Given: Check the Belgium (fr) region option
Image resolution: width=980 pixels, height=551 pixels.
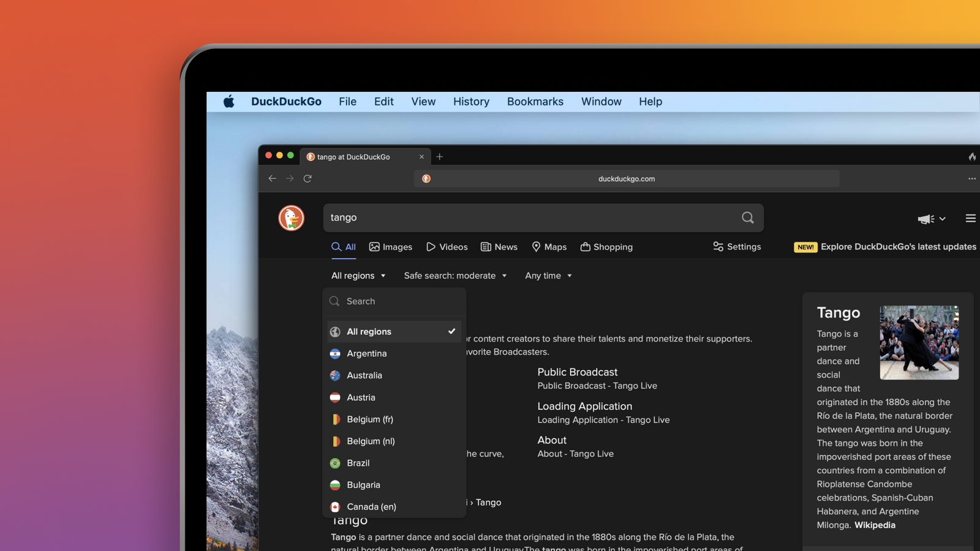Looking at the screenshot, I should click(x=369, y=419).
